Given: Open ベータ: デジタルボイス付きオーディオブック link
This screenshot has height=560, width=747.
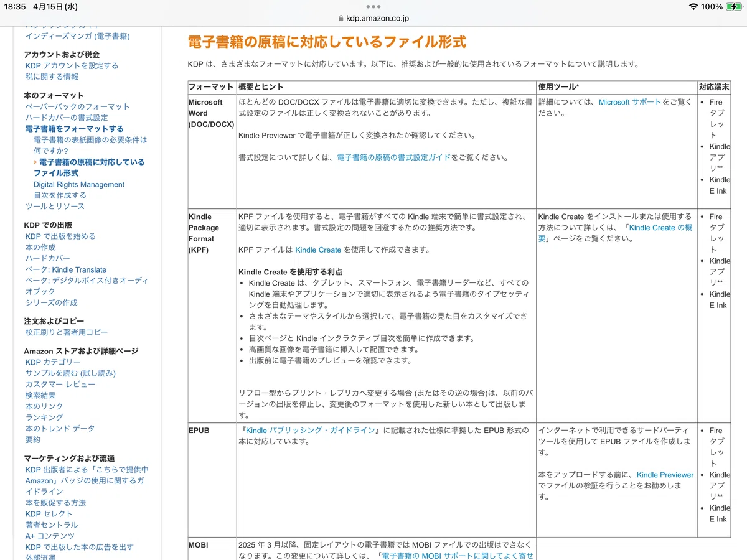Looking at the screenshot, I should (x=87, y=286).
